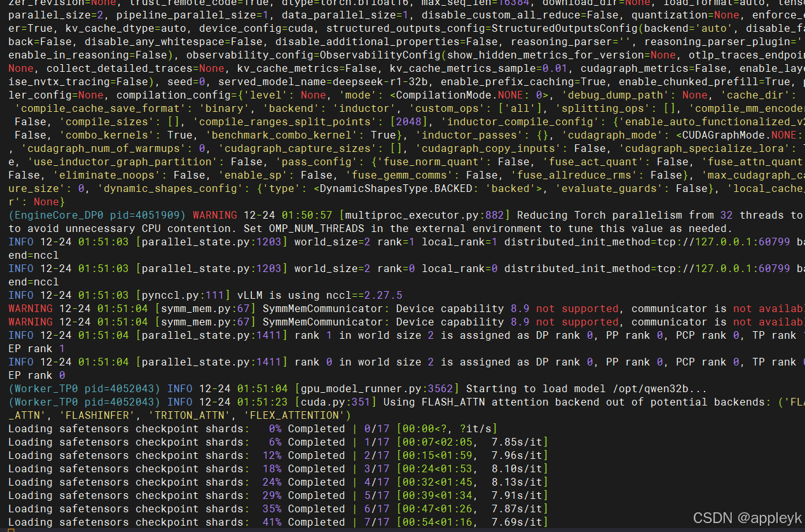Click 'device_config=cuda' setting
This screenshot has width=805, height=532.
[256, 28]
